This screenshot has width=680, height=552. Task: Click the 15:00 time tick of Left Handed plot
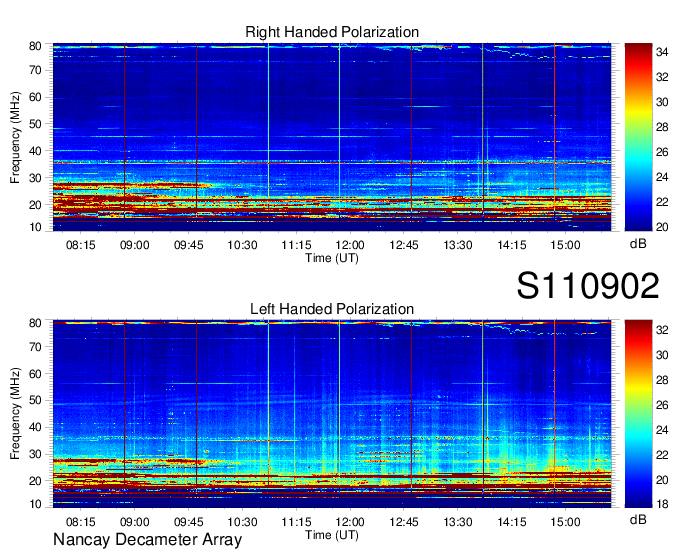coord(566,522)
